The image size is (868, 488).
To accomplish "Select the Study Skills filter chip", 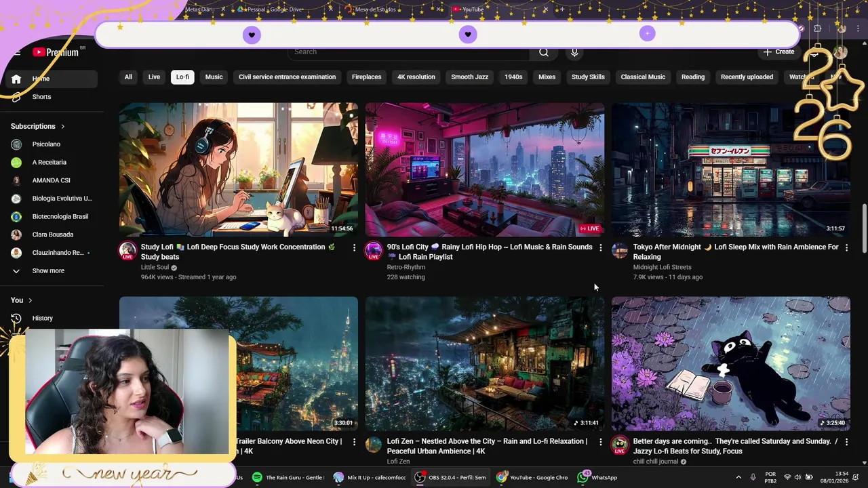I will click(x=588, y=77).
